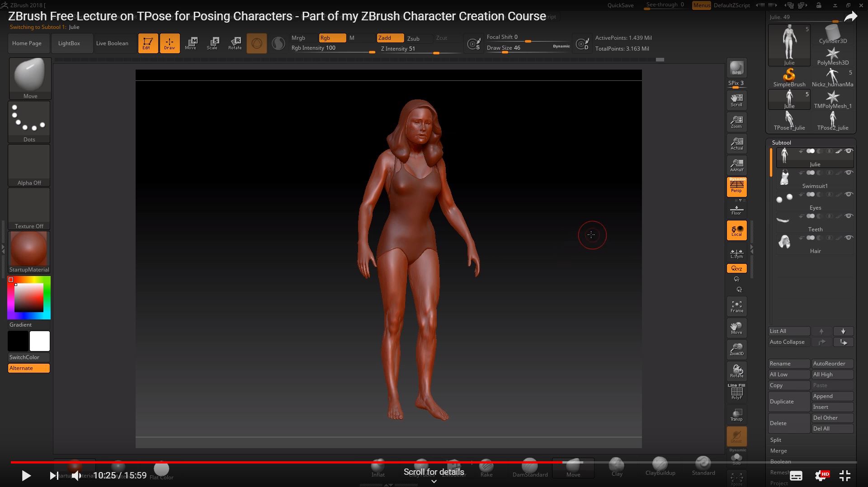Enable Mrgb mode
The image size is (868, 487).
[303, 38]
